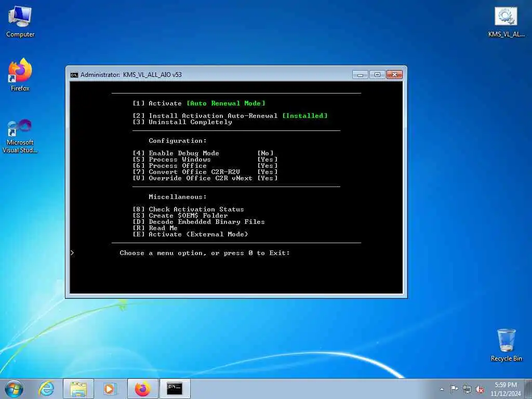The width and height of the screenshot is (532, 399).
Task: Select the KMS_VL_ALL desktop file icon
Action: point(506,22)
